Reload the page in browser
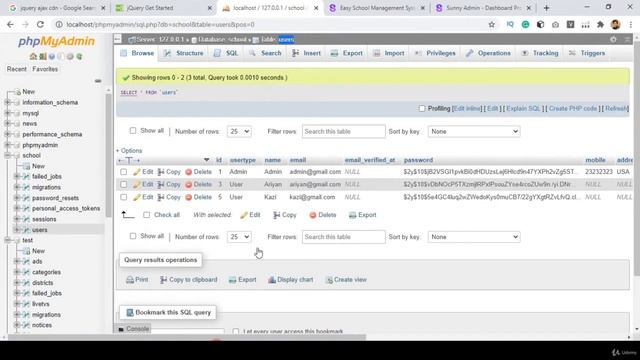Screen dimensions: 640x360 [40, 24]
